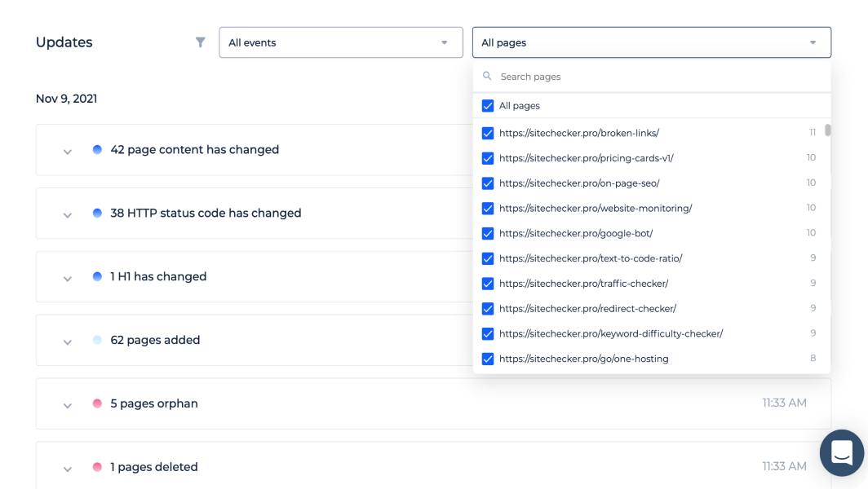
Task: Select the sitechecker.pro/google-bot/ URL text
Action: 576,233
